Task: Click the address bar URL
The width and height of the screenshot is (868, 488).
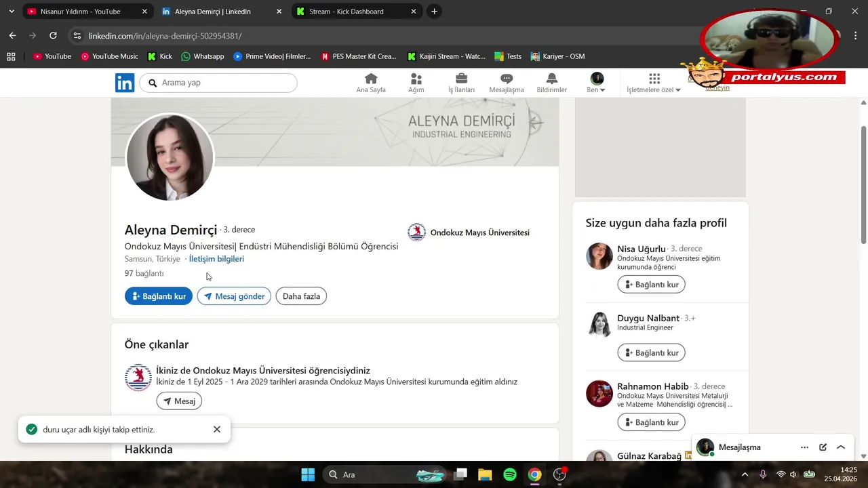Action: 165,36
